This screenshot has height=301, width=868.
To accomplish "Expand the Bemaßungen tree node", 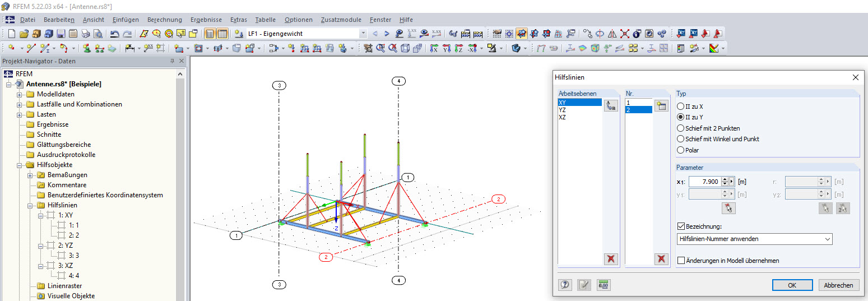I will pos(30,175).
